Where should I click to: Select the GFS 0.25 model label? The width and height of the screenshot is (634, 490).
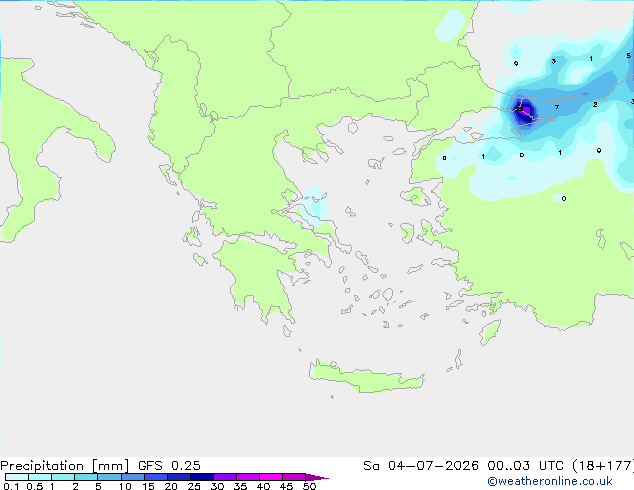click(x=169, y=466)
